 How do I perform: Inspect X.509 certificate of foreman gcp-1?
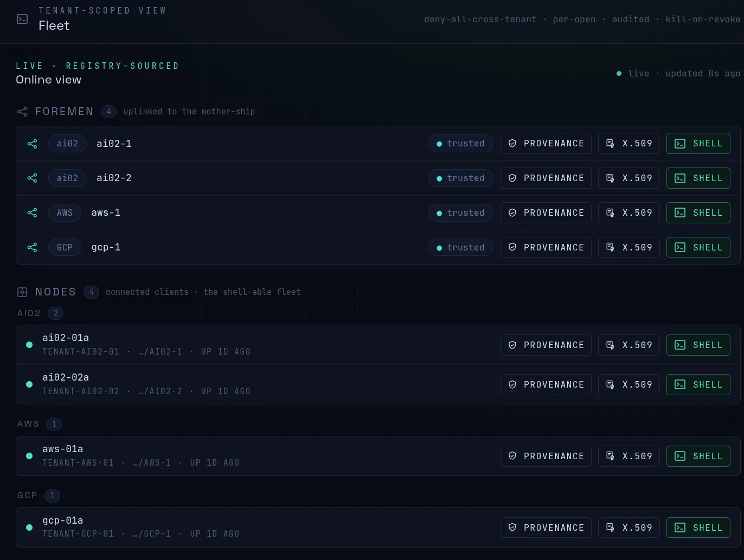point(628,248)
